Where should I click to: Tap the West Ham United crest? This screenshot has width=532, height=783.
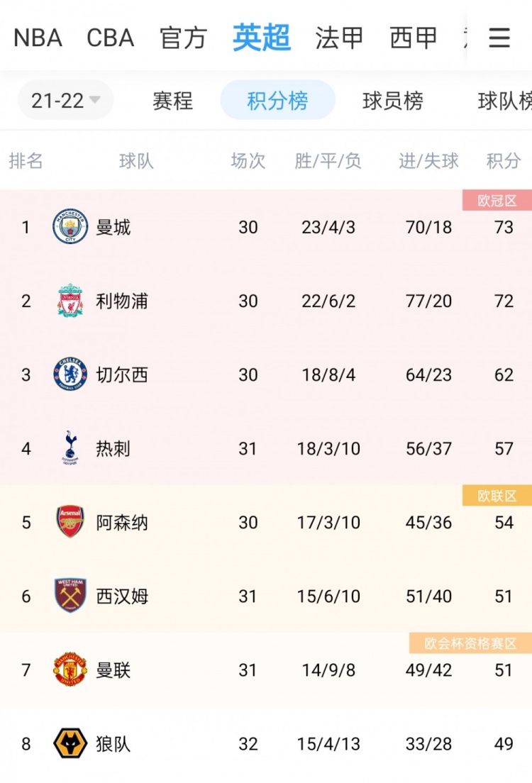(x=70, y=595)
